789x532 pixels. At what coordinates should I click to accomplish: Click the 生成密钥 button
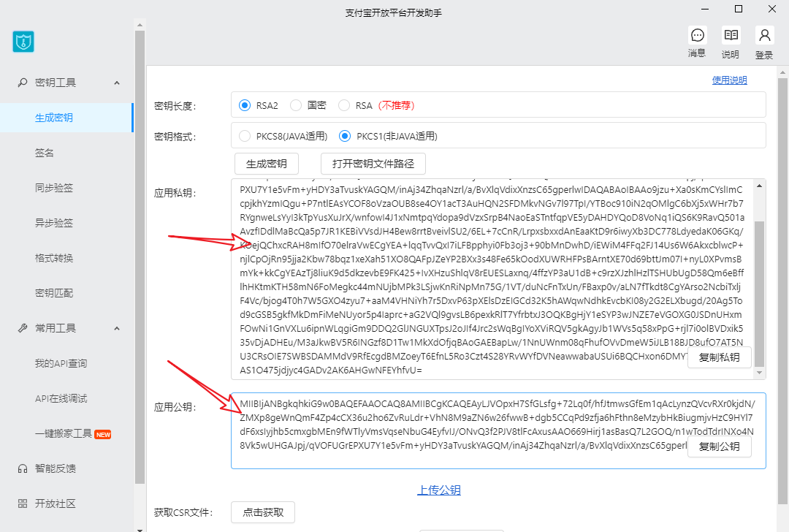coord(267,164)
